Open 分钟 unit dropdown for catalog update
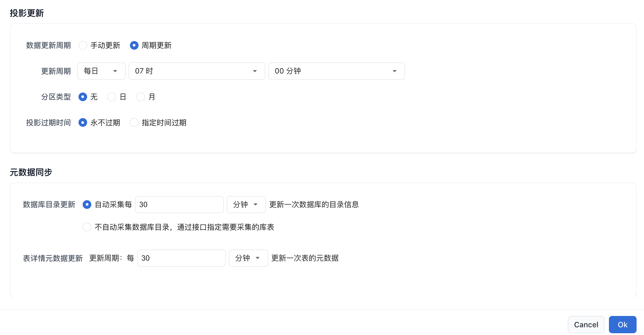 [246, 205]
